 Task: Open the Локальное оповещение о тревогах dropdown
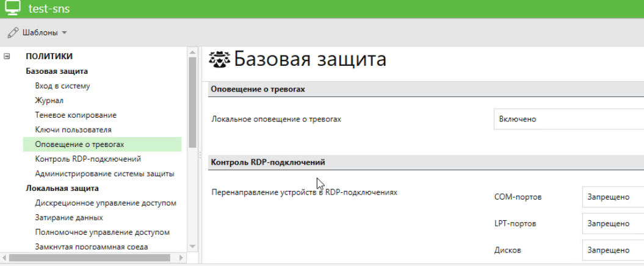click(568, 120)
